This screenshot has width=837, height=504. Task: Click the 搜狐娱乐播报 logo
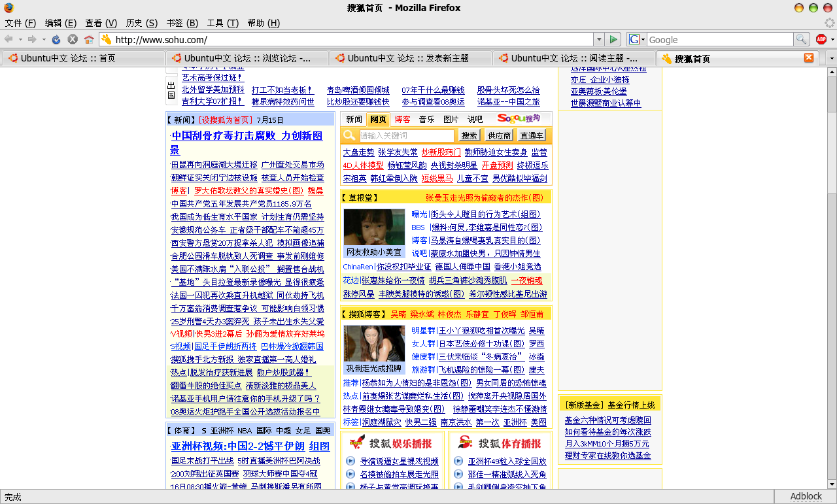[x=391, y=443]
